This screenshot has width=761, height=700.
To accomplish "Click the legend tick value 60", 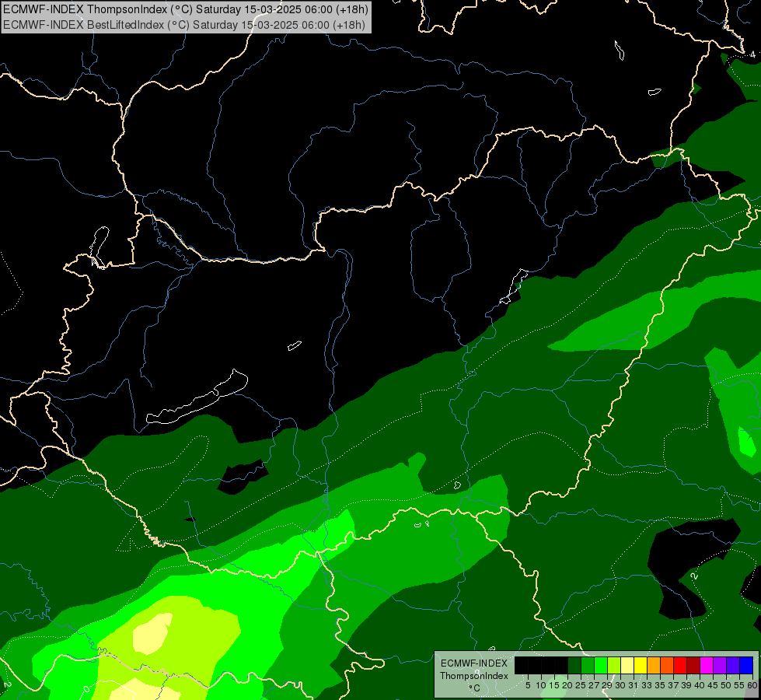I will click(x=752, y=685).
